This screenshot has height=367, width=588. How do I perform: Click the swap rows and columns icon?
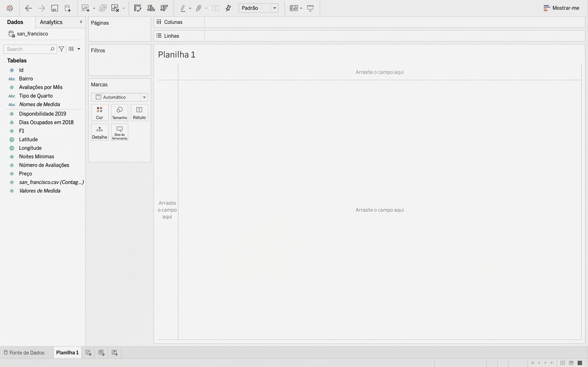pyautogui.click(x=137, y=8)
